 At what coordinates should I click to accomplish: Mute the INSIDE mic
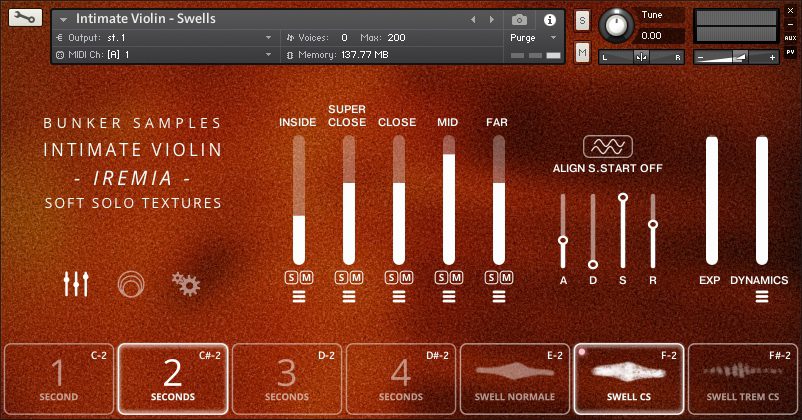[x=306, y=278]
